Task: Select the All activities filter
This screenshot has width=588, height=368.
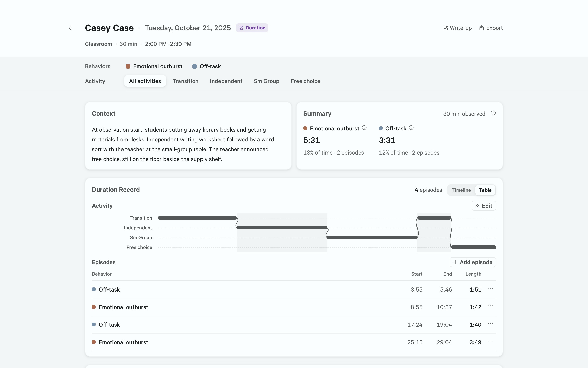Action: click(x=145, y=81)
